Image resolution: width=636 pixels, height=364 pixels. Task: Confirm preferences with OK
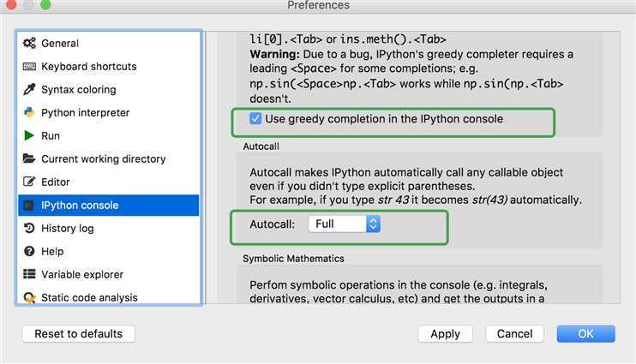tap(585, 334)
